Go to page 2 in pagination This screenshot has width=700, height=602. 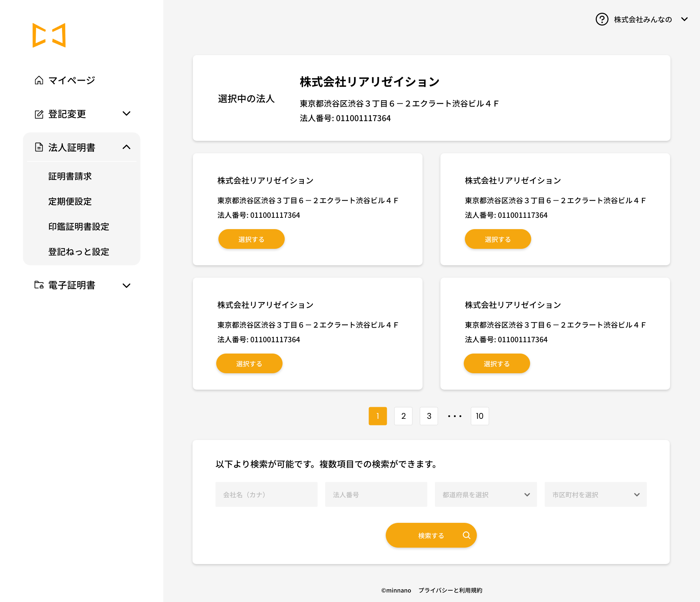pos(403,416)
